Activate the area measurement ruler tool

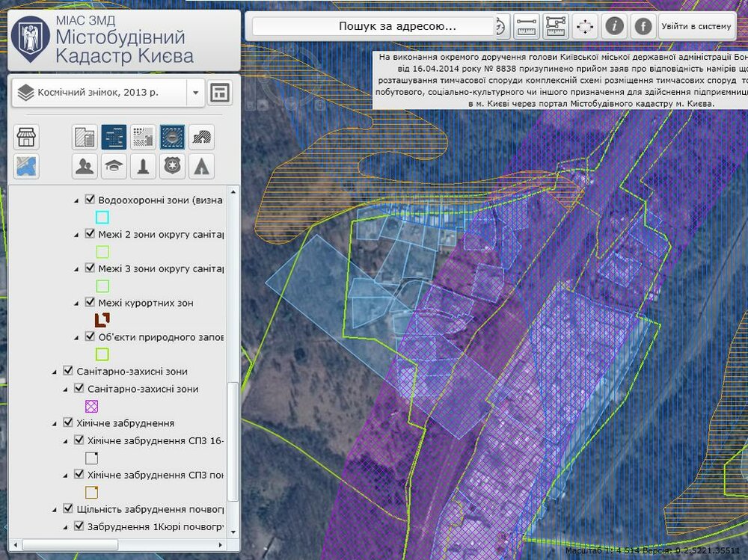coord(556,27)
